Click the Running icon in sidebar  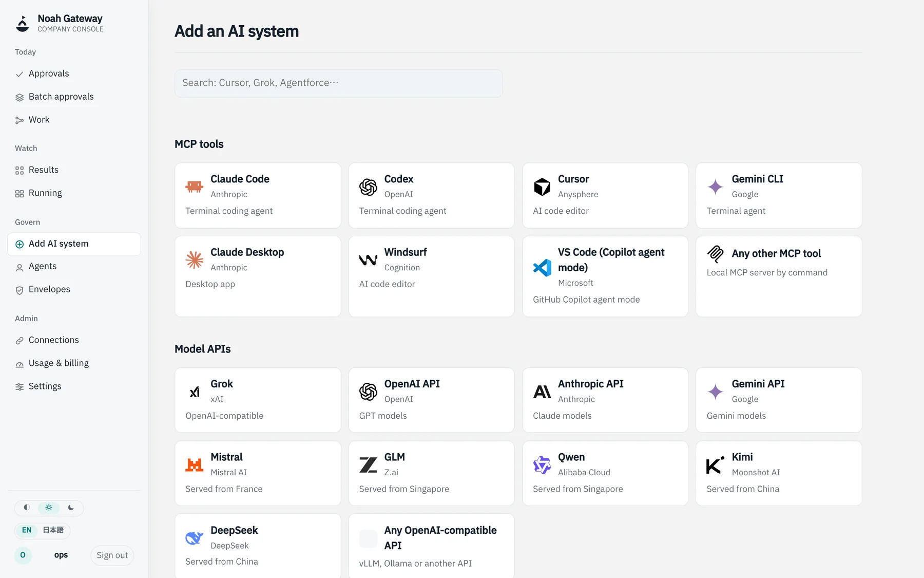click(x=20, y=193)
